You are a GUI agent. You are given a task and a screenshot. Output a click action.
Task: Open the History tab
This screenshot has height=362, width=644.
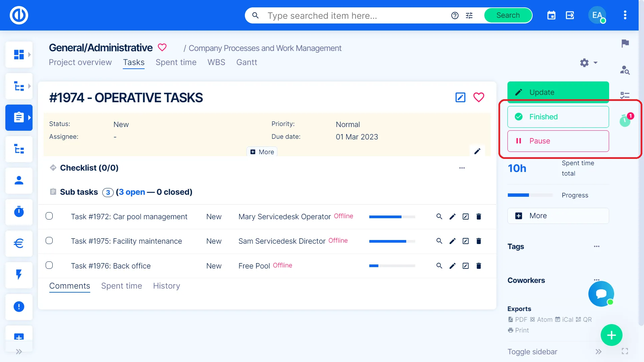(166, 286)
